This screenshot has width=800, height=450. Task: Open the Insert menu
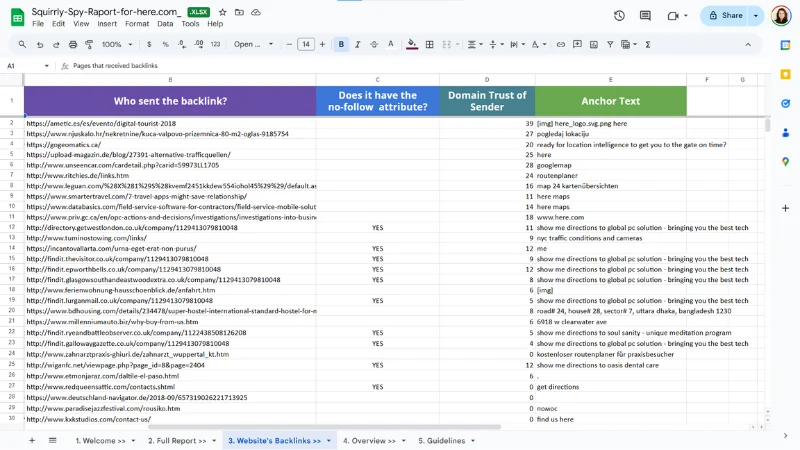pyautogui.click(x=107, y=23)
